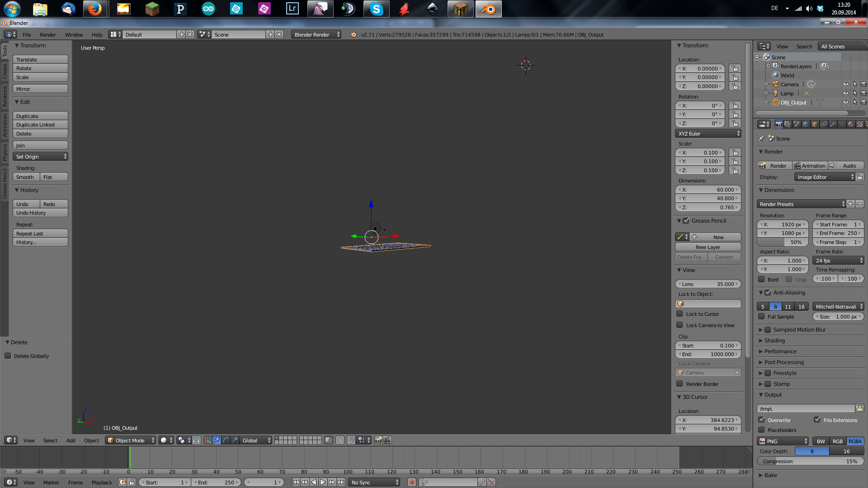Open the output path file browser icon
This screenshot has width=868, height=488.
(859, 408)
